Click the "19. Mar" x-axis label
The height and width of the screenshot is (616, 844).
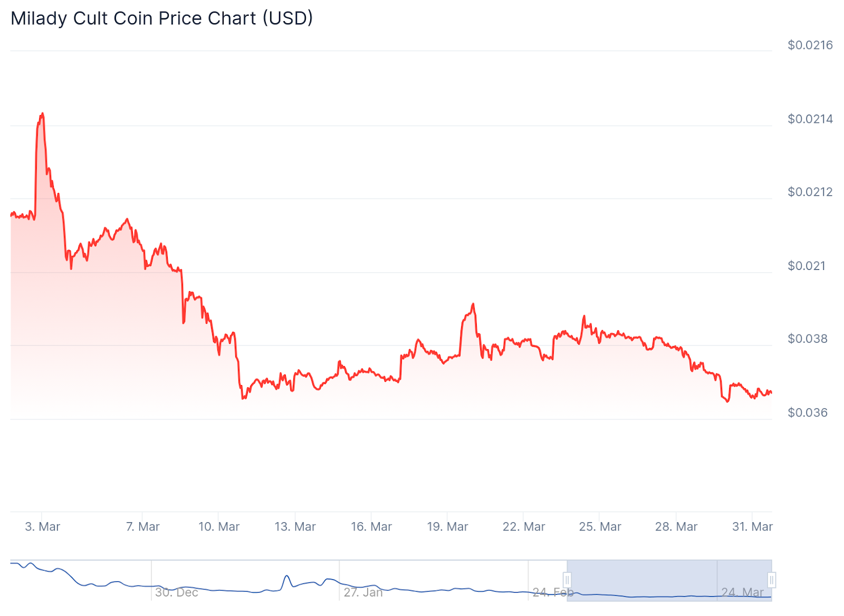(447, 526)
